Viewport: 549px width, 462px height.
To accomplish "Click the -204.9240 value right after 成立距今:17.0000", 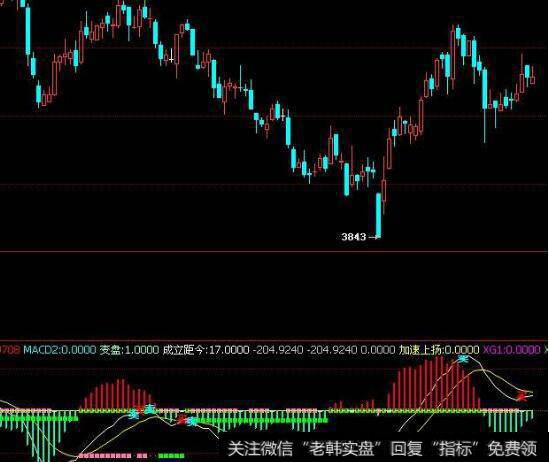I will coord(278,350).
